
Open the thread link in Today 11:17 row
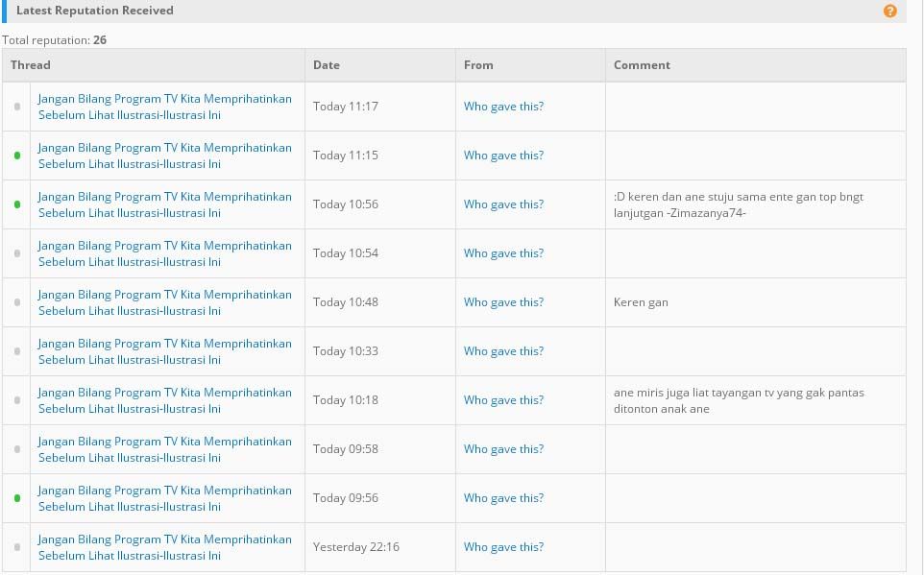pyautogui.click(x=164, y=107)
